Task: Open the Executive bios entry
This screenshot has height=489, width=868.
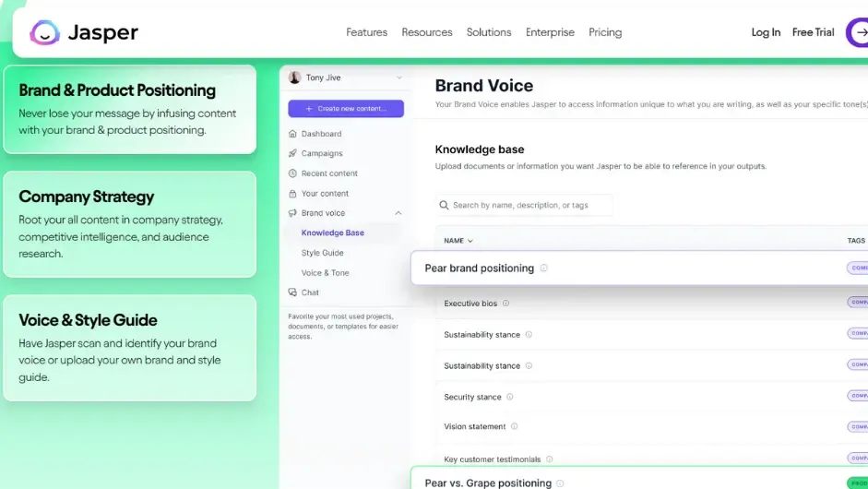Action: (470, 304)
